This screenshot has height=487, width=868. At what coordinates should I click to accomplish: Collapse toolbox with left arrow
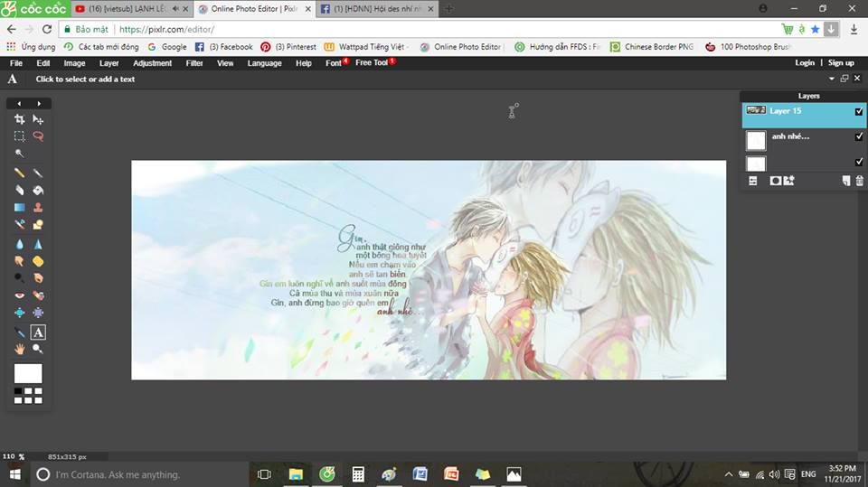pos(19,104)
